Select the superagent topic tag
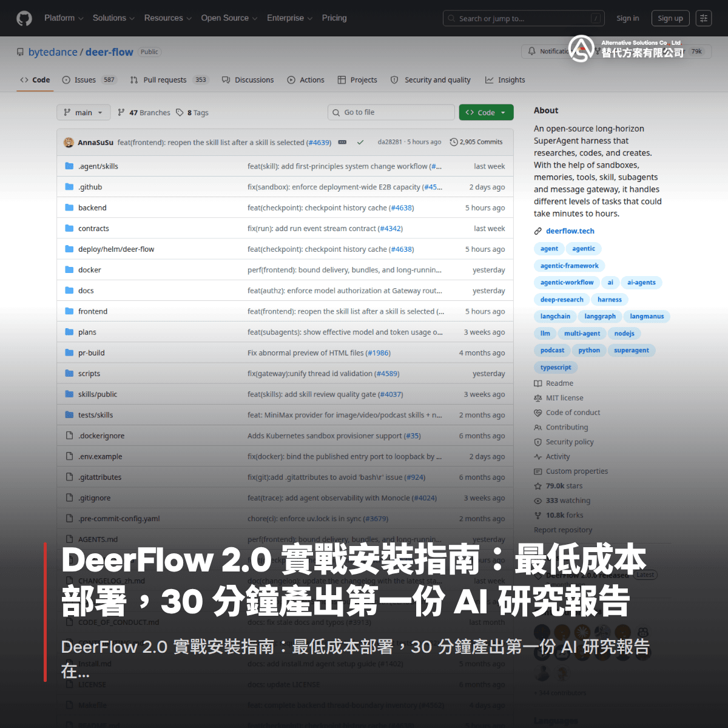Image resolution: width=728 pixels, height=728 pixels. 631,351
